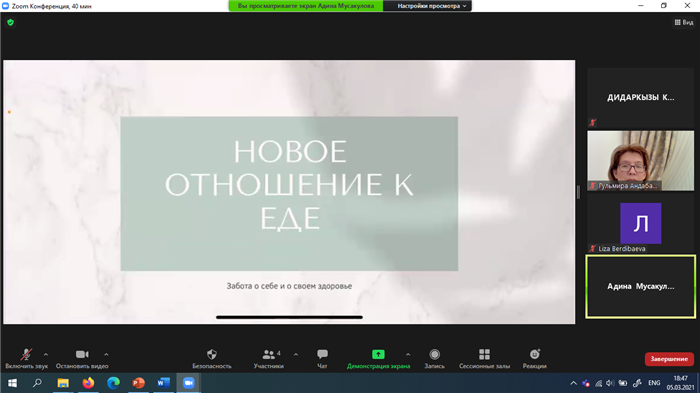This screenshot has width=700, height=393.
Task: Expand screen share options arrow
Action: coord(408,355)
